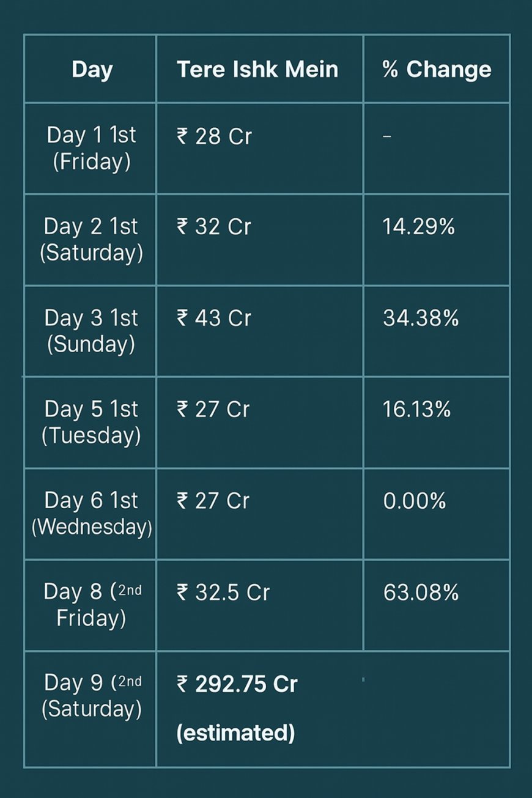Click the "Day 8 (2nd Friday)" cell
This screenshot has height=798, width=532.
[x=92, y=604]
